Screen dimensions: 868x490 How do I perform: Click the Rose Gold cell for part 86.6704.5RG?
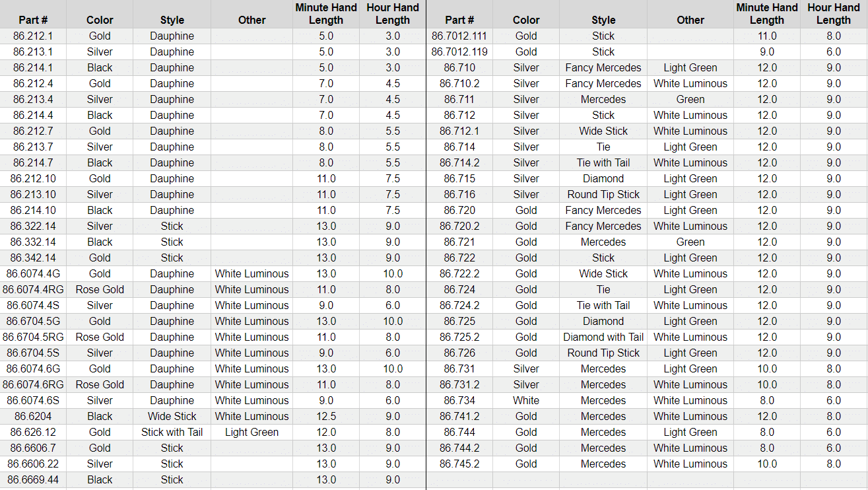[100, 337]
